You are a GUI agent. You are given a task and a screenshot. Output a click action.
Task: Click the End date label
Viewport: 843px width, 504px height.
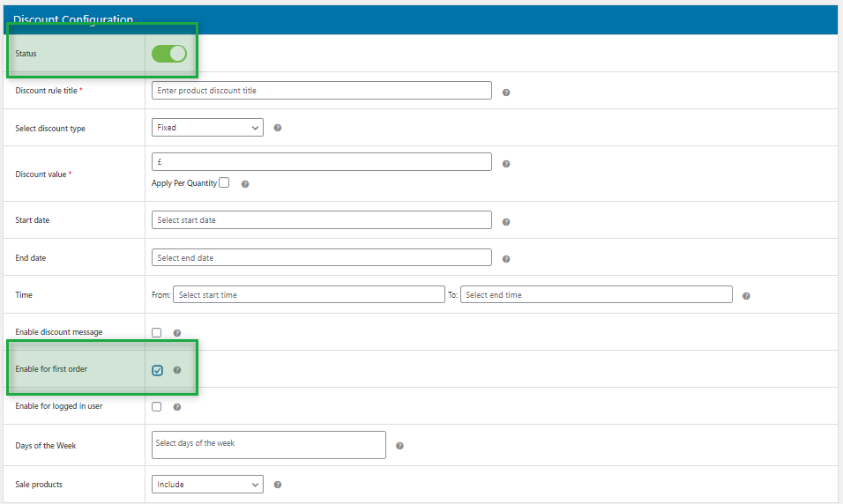click(31, 258)
